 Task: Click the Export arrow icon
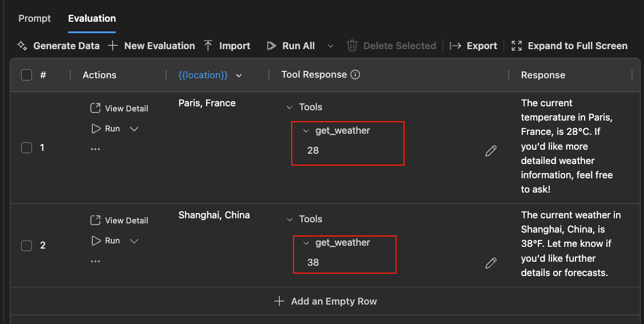click(456, 46)
